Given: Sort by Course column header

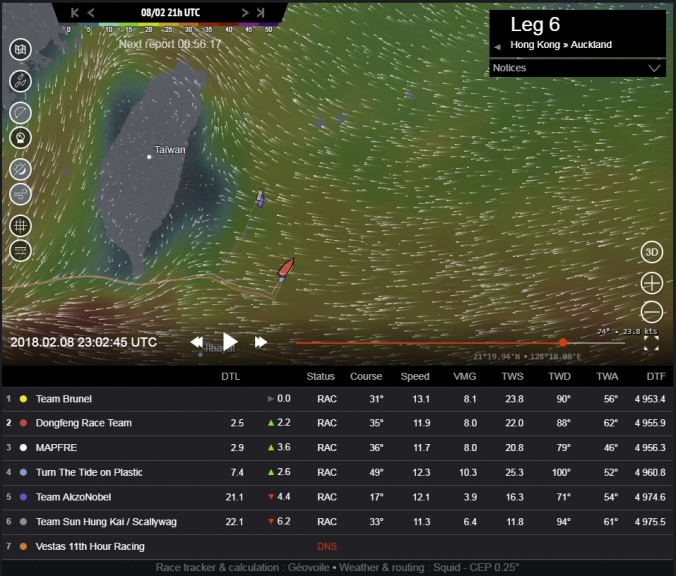Looking at the screenshot, I should point(366,376).
